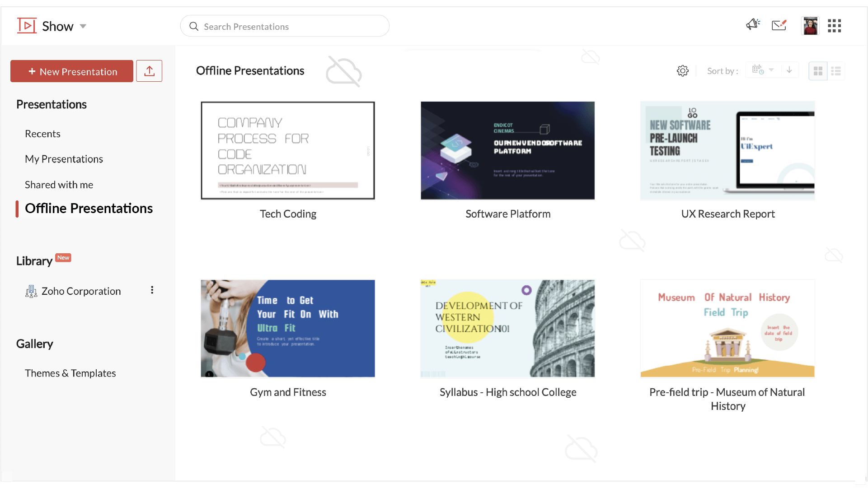The image size is (868, 488).
Task: Open mail/messages icon
Action: 779,26
